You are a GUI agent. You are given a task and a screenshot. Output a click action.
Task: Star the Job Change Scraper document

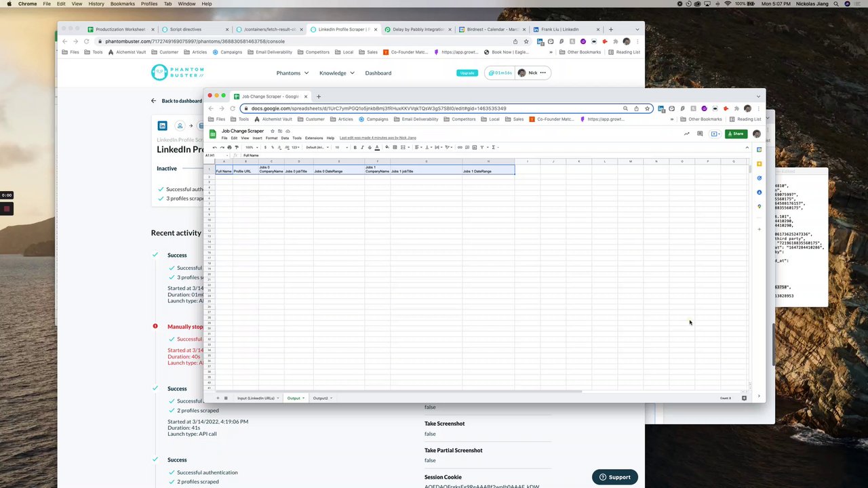point(273,131)
